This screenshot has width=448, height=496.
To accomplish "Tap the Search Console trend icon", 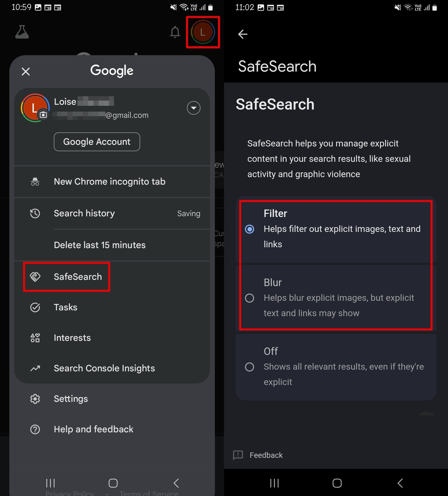I will (35, 368).
